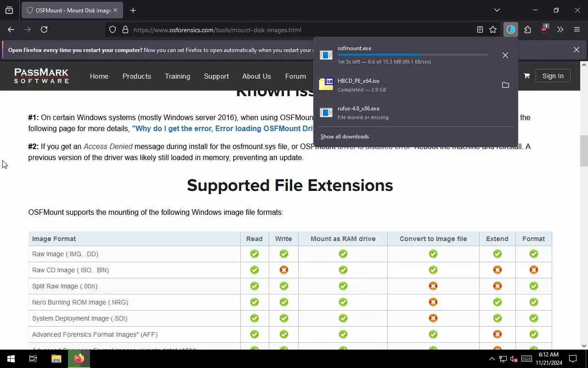Reload the current page
The image size is (588, 368).
tap(44, 29)
